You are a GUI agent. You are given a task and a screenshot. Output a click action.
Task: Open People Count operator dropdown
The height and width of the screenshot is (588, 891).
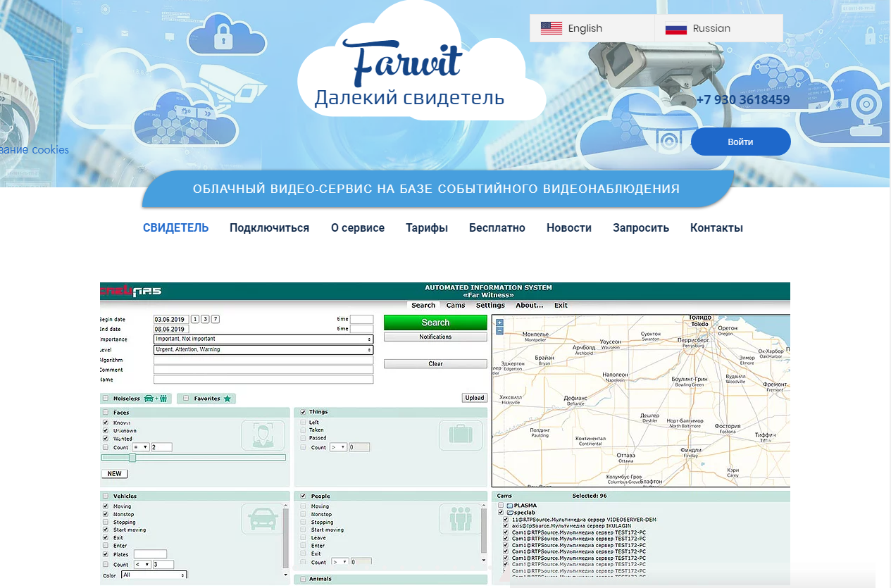coord(340,562)
